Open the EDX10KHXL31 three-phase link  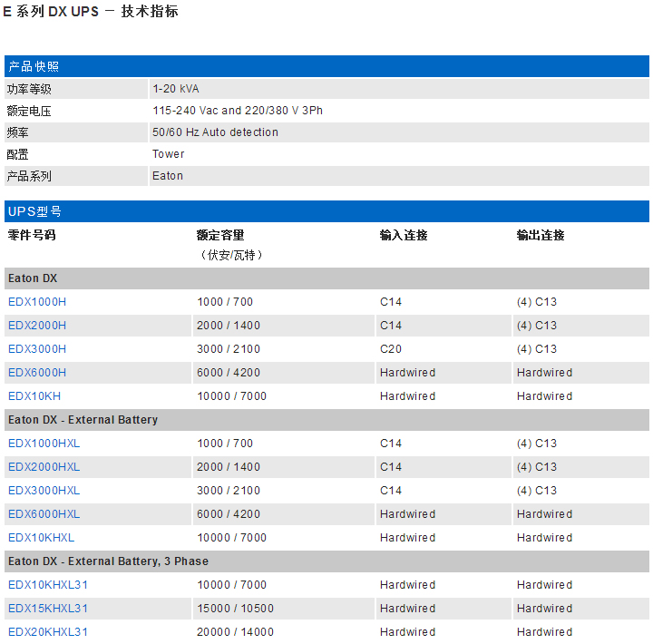[48, 585]
